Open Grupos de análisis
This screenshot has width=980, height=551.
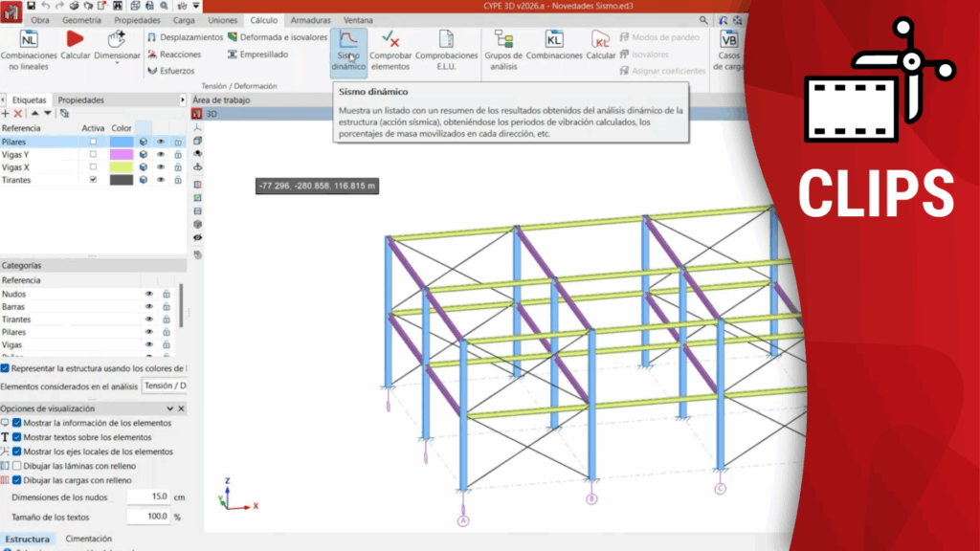point(503,50)
